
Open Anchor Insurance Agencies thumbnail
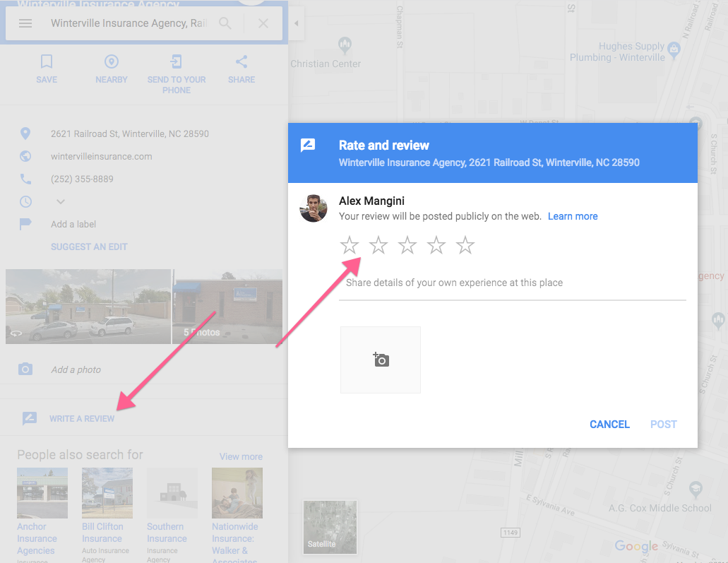tap(42, 493)
